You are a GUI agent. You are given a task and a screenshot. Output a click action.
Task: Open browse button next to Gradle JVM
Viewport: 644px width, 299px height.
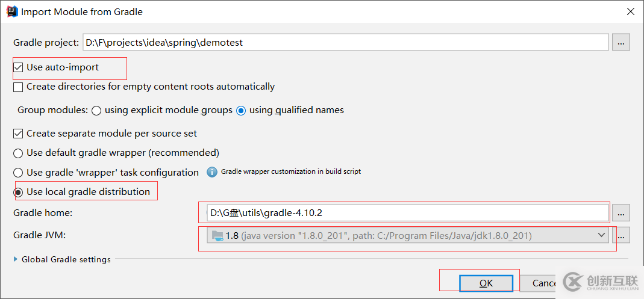(x=621, y=235)
